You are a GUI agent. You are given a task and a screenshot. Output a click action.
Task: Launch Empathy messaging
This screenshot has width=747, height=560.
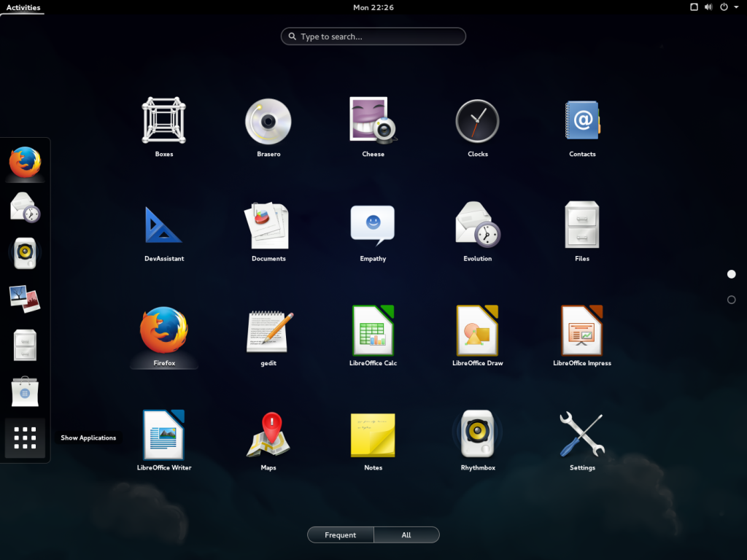373,225
